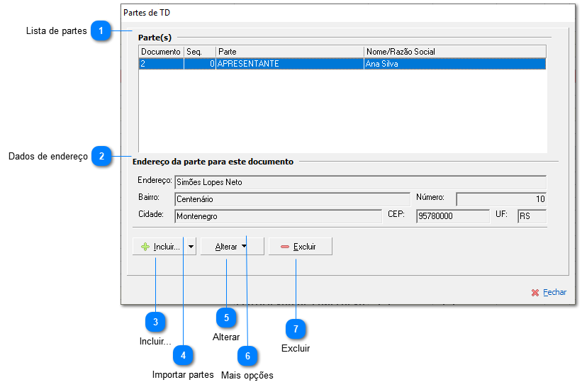This screenshot has width=582, height=392.
Task: Click the UF field showing RS
Action: (531, 216)
